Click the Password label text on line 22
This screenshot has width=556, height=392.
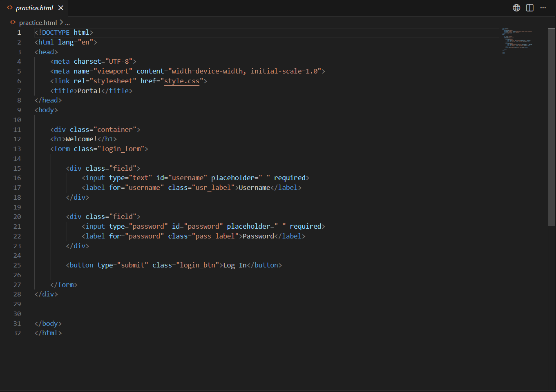coord(259,236)
